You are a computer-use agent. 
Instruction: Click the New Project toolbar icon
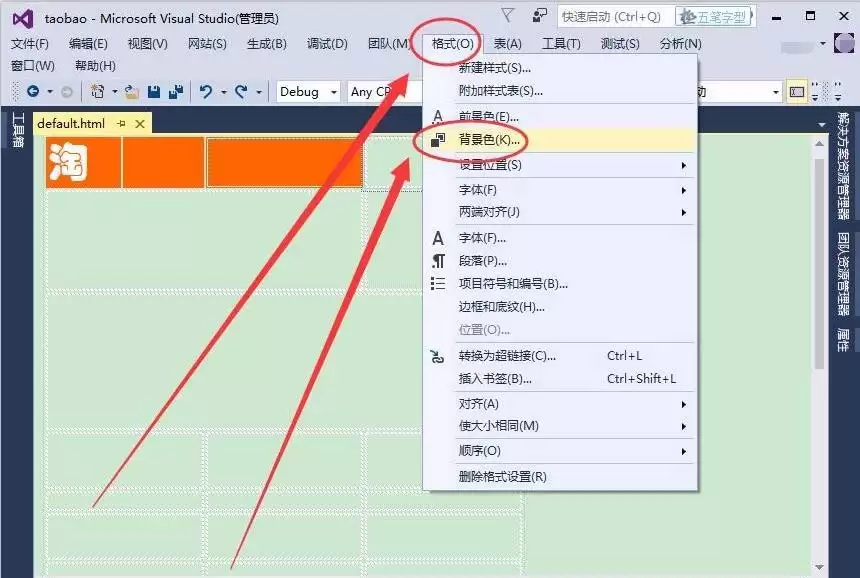(98, 91)
